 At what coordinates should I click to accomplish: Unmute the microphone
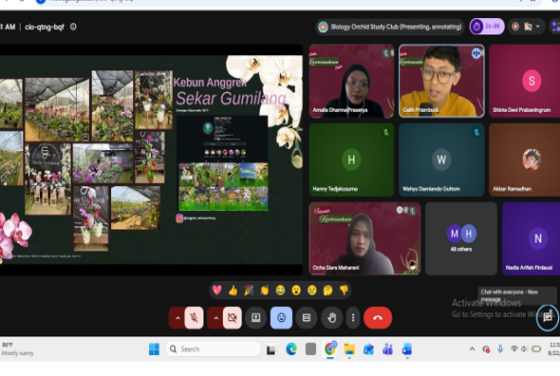pyautogui.click(x=194, y=317)
